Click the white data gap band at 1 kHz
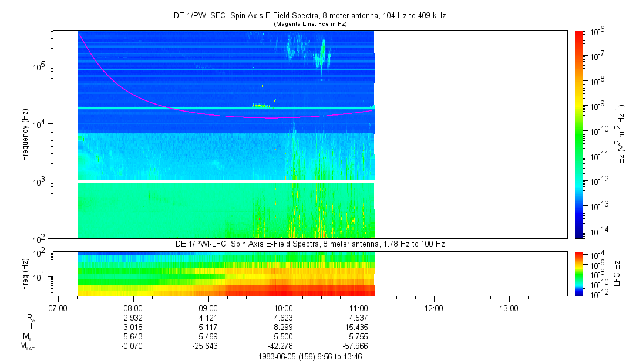Image resolution: width=636 pixels, height=364 pixels. [x=226, y=181]
